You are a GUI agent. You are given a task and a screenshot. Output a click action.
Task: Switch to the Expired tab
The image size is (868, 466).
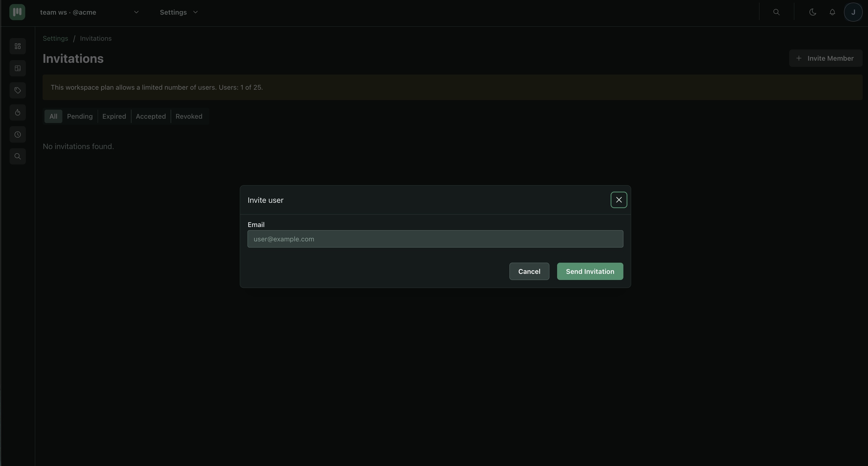tap(114, 116)
